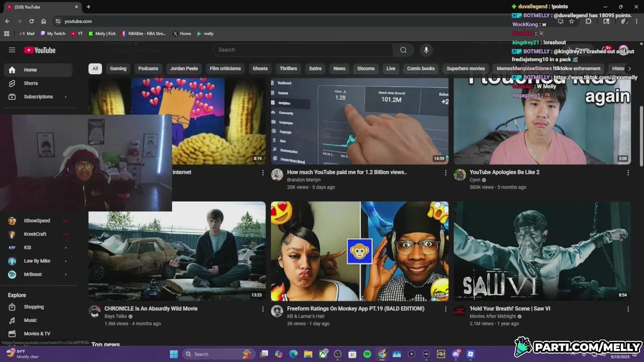View site information for youtube.com
This screenshot has width=644, height=362.
[x=58, y=21]
